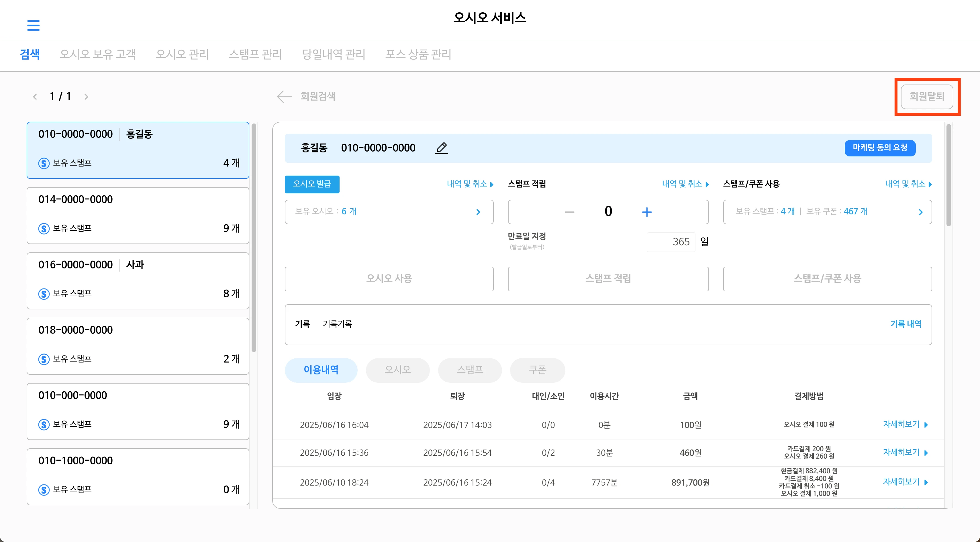This screenshot has height=542, width=980.
Task: Click the 891,700원 amount cell
Action: coord(690,483)
